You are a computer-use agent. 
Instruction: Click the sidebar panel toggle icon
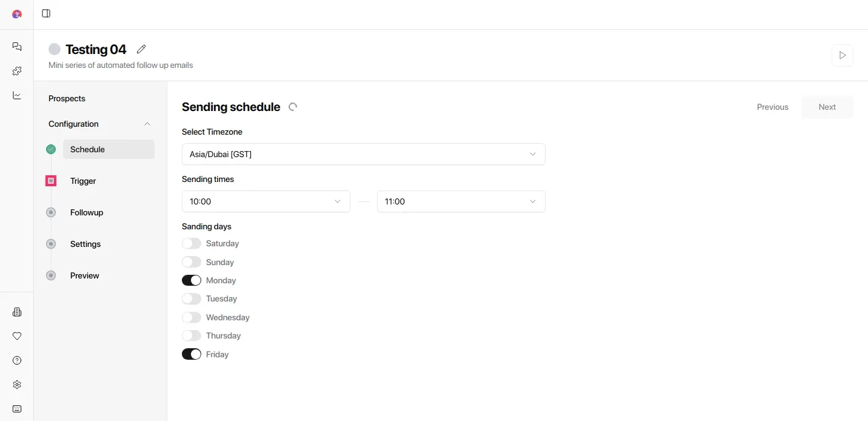(46, 13)
